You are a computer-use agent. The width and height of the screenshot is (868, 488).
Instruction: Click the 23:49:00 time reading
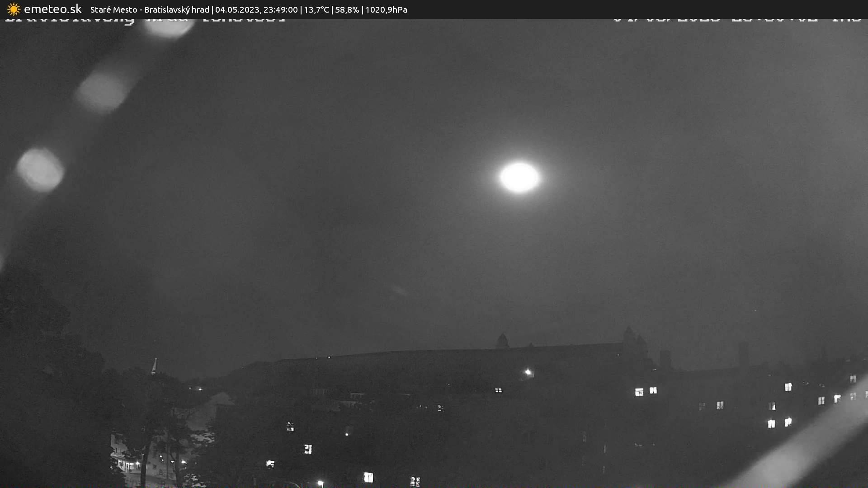point(280,10)
